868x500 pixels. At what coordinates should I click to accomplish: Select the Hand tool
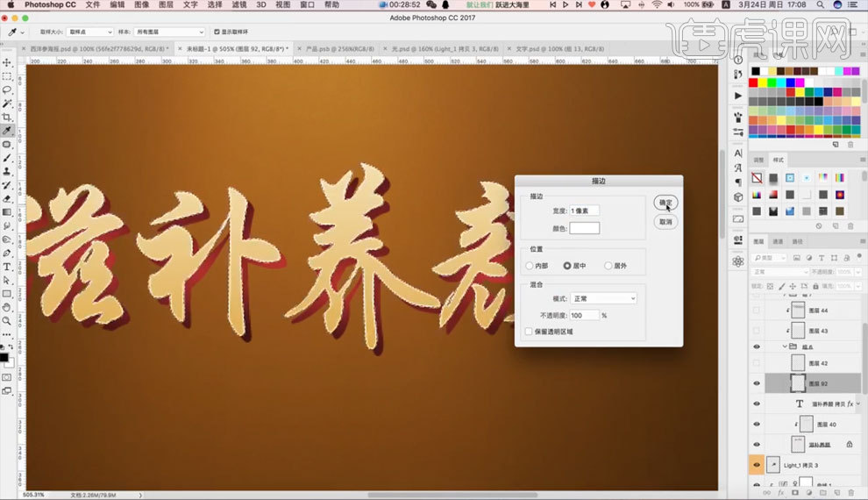tap(7, 308)
